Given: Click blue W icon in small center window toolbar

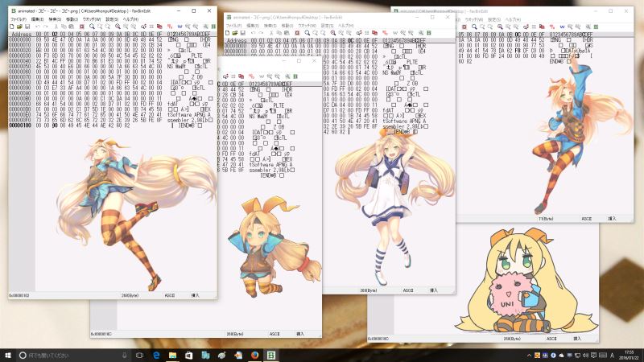Looking at the screenshot, I should 262,76.
